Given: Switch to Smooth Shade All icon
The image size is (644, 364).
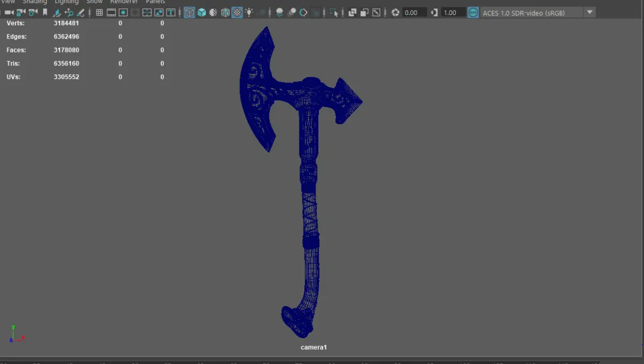Looking at the screenshot, I should (202, 12).
